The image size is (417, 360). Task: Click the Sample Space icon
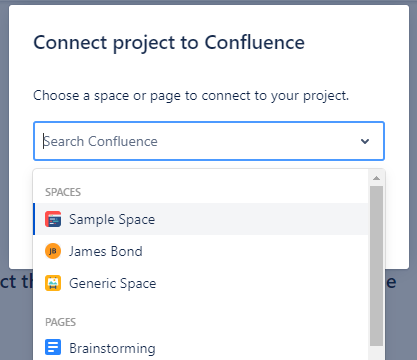pyautogui.click(x=53, y=219)
